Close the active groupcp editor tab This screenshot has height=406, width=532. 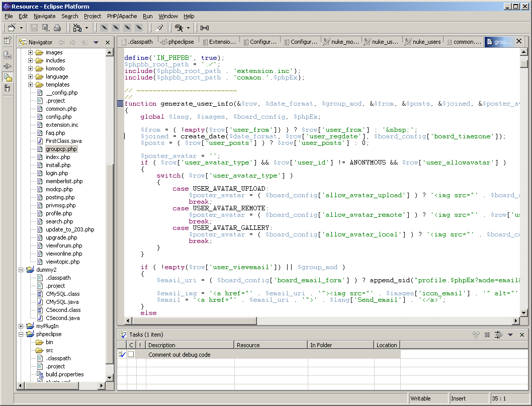coord(519,41)
